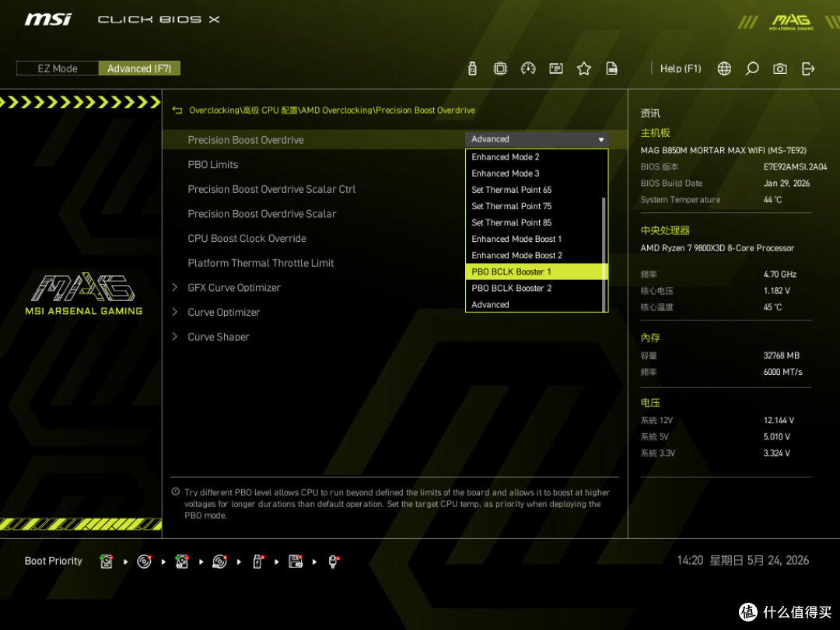Click the 14:20 date and time display
This screenshot has width=840, height=630.
click(743, 560)
